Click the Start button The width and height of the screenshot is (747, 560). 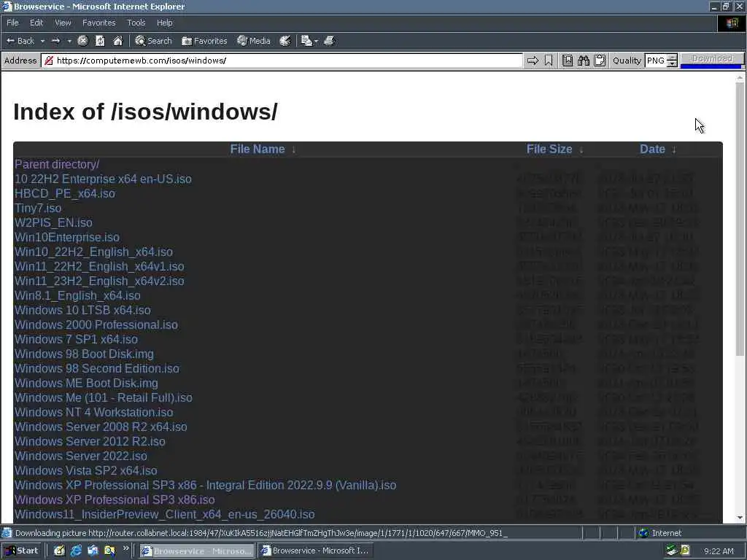(x=23, y=551)
